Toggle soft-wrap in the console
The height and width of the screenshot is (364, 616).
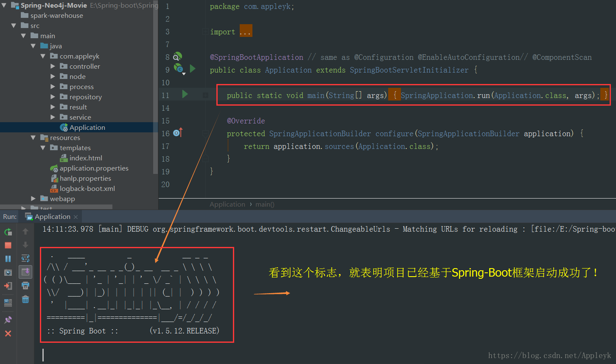click(x=25, y=258)
